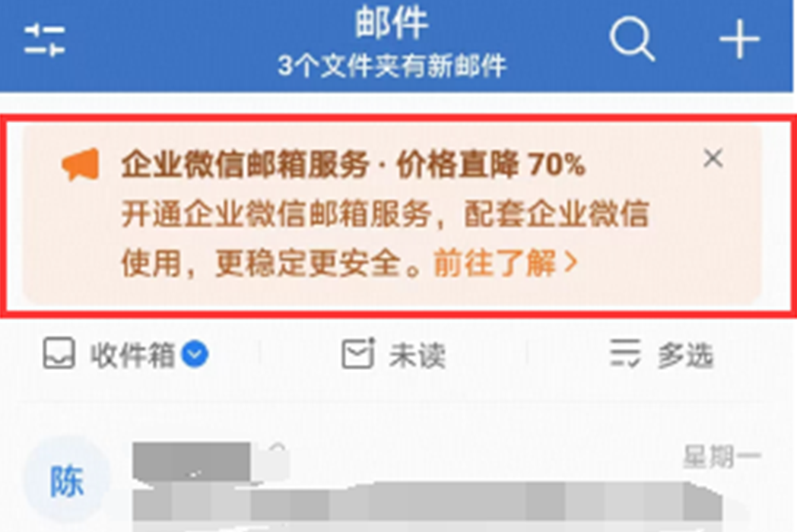Tap the 3个文件夹有新邮件 subtitle
The image size is (797, 532).
coord(392,66)
